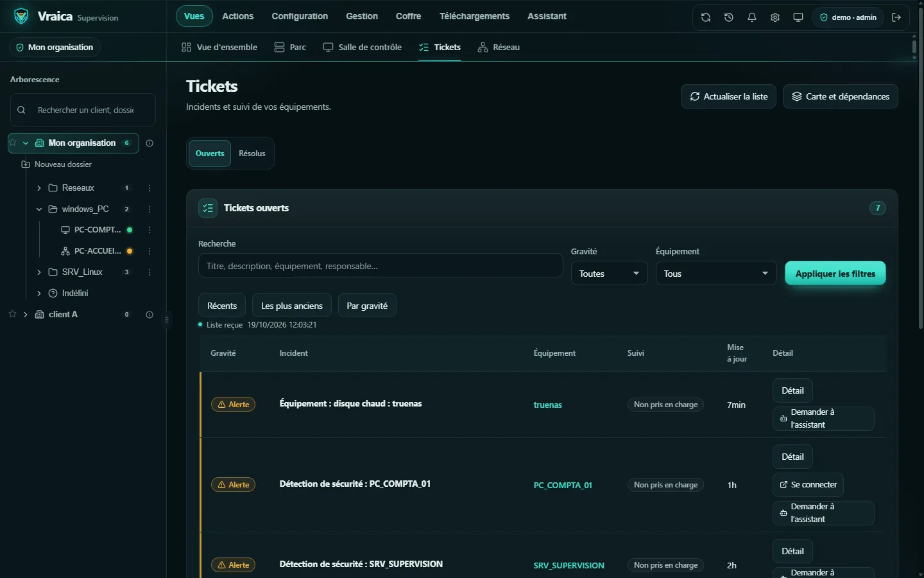
Task: Click the ticket search input field
Action: [x=381, y=266]
